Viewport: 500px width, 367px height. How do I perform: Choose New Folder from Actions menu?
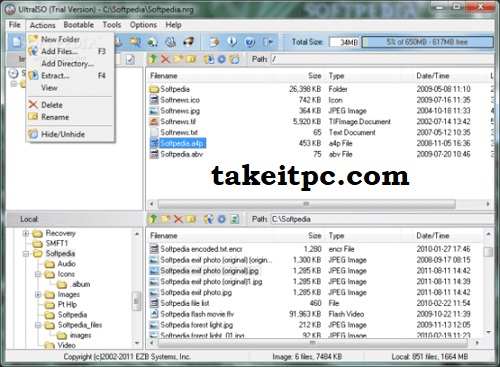70,39
